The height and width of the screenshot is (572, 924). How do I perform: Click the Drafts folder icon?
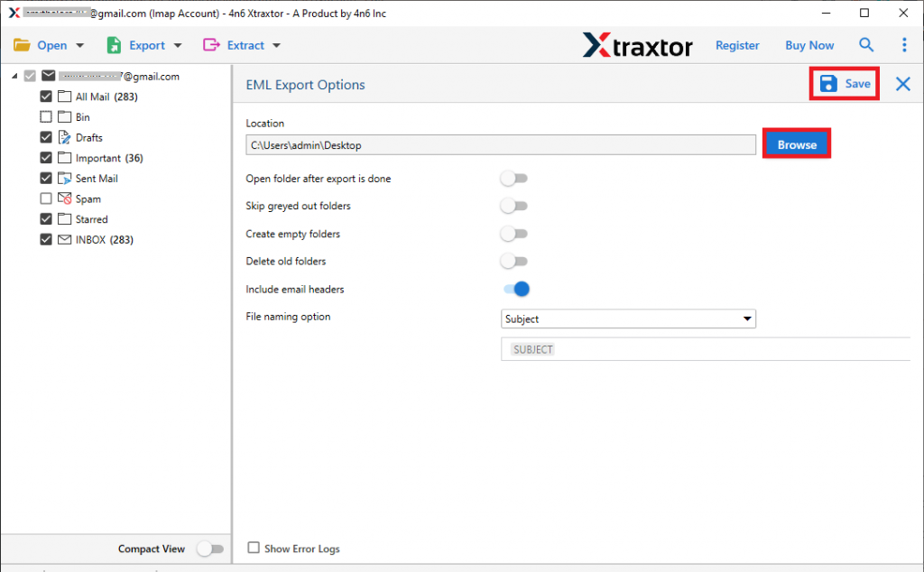(65, 138)
